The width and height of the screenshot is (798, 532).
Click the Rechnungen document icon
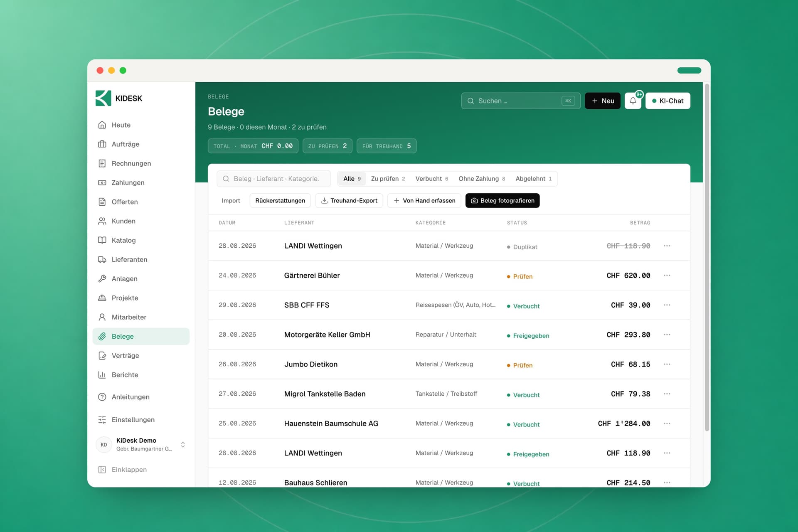[x=102, y=163]
